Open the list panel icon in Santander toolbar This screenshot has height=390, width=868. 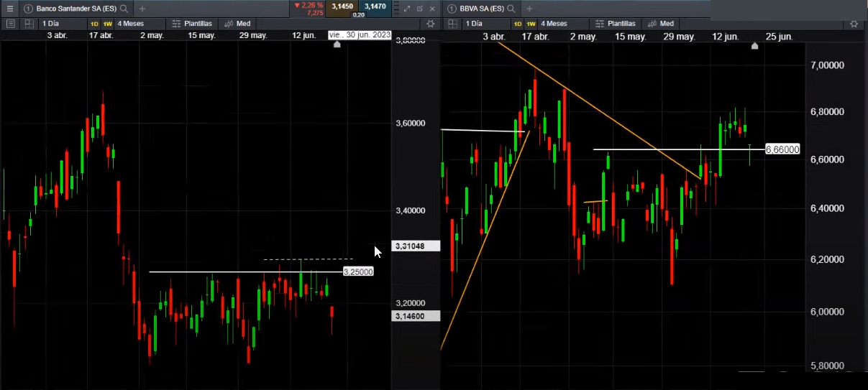pyautogui.click(x=10, y=24)
